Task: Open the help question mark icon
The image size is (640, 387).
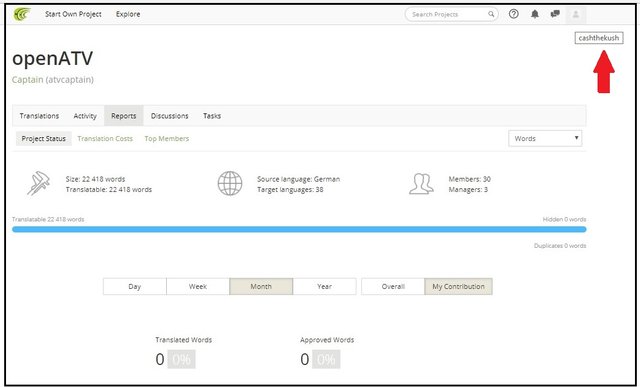Action: point(513,14)
